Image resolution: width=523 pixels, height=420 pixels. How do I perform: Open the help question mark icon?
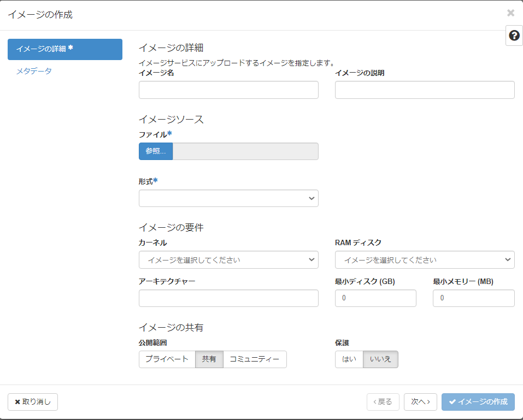tap(514, 36)
